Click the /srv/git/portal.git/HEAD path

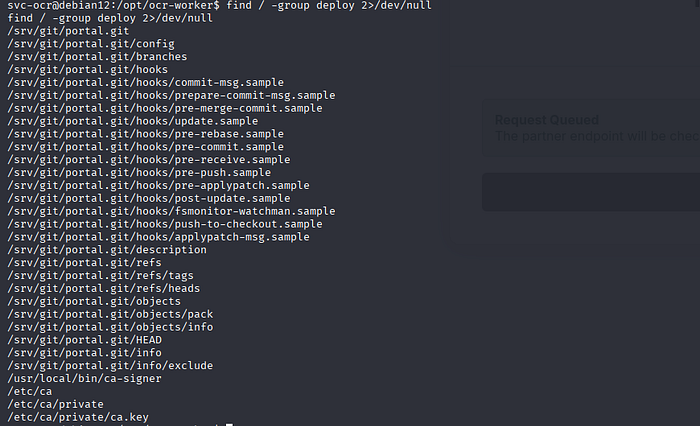72,340
